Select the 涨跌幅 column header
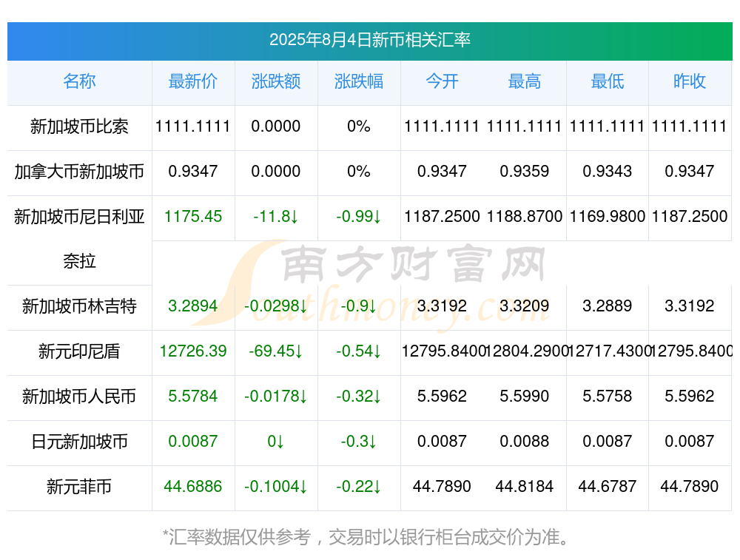The width and height of the screenshot is (740, 560). 359,81
